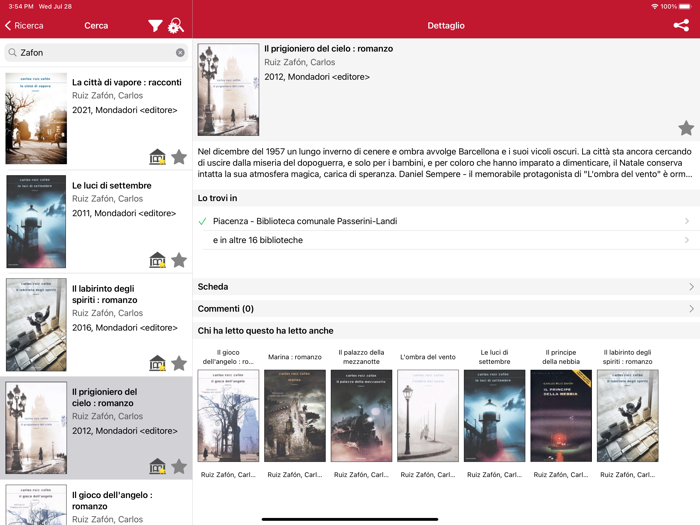Open the Scheda row
700x525 pixels.
(446, 287)
